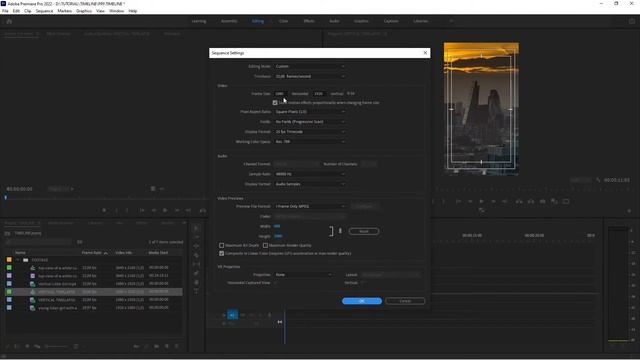Open the Sequence menu
Screen dimensions: 640x360
[44, 11]
